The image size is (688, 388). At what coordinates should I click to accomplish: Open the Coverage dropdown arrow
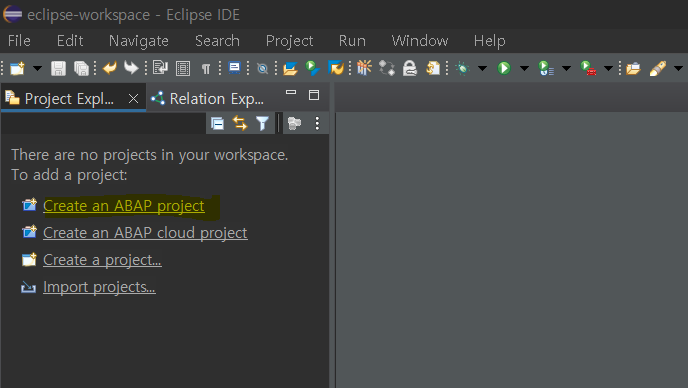click(x=566, y=68)
